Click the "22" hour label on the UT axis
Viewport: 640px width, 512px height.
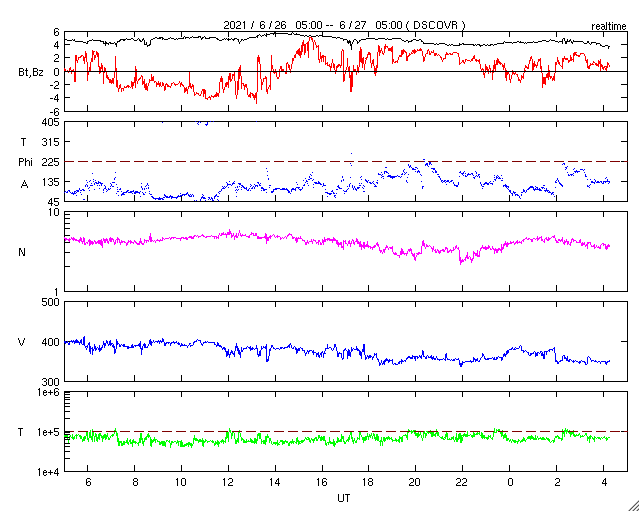pyautogui.click(x=462, y=482)
